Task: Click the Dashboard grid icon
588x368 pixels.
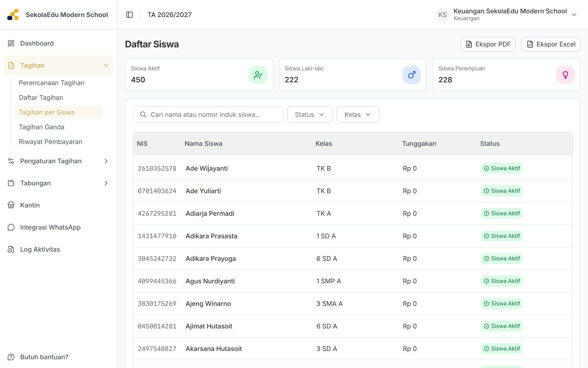Action: coord(11,43)
